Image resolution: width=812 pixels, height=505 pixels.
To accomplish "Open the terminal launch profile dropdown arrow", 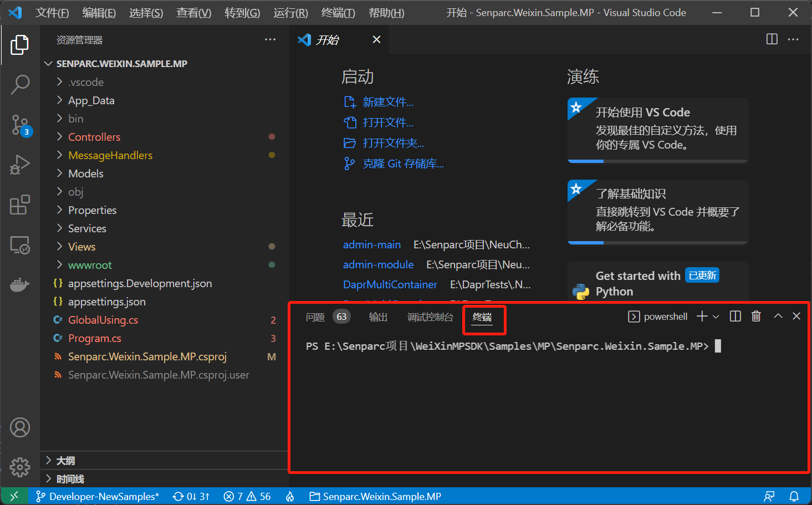I will [717, 316].
